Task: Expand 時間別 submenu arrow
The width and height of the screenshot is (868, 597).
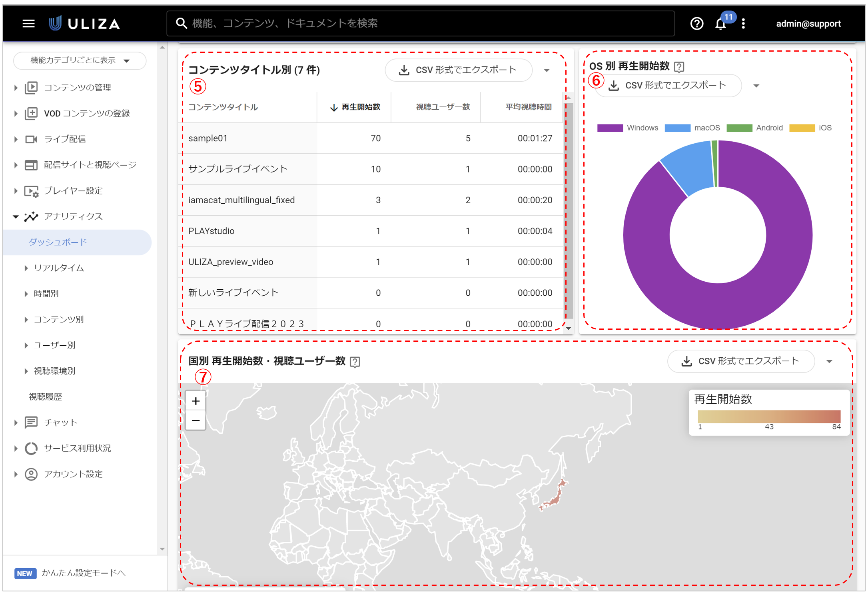Action: point(26,294)
